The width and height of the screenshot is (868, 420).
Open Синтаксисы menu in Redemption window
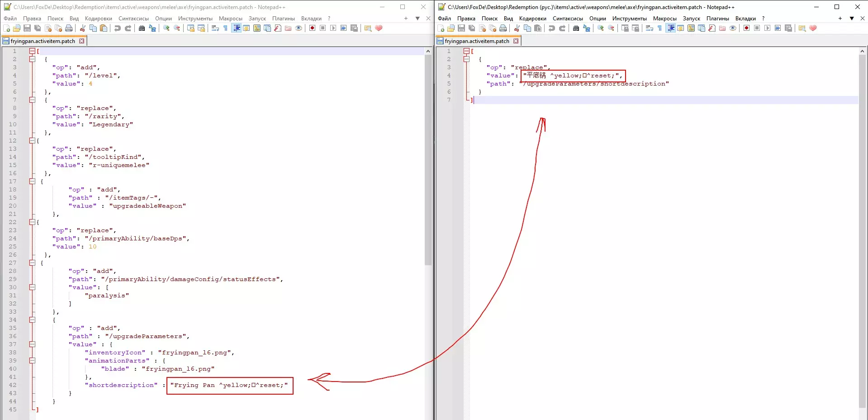coord(134,19)
